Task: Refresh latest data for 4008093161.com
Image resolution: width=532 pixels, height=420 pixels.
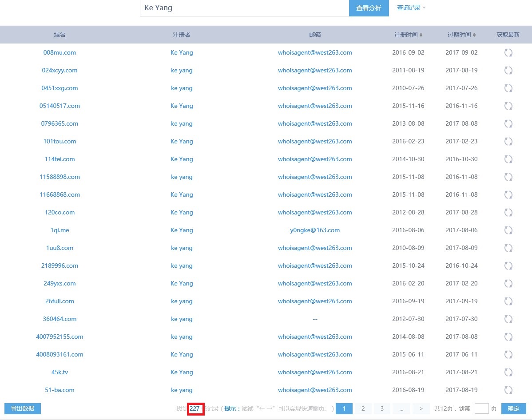Action: pos(508,355)
